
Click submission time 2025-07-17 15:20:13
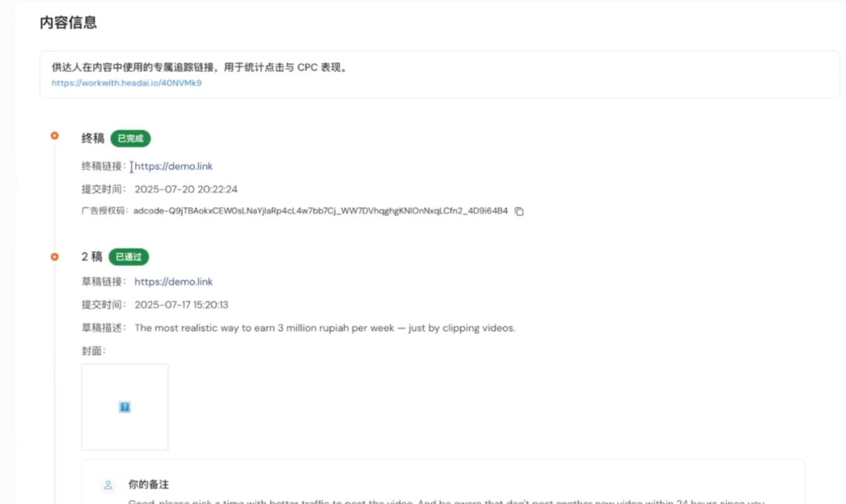tap(181, 304)
